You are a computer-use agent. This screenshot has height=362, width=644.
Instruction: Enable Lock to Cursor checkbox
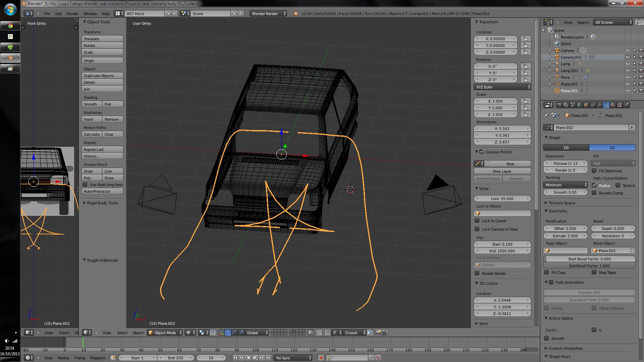477,221
